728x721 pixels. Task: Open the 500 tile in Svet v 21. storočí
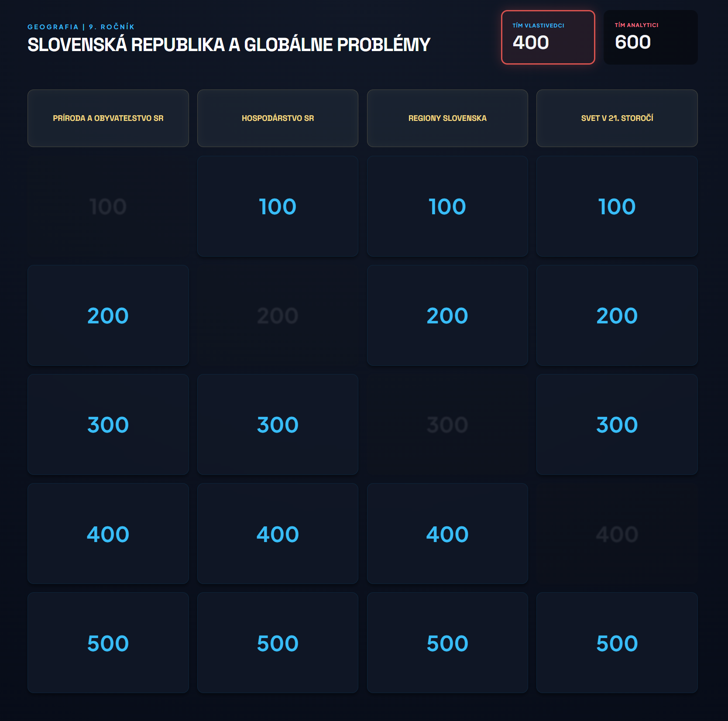click(x=617, y=642)
